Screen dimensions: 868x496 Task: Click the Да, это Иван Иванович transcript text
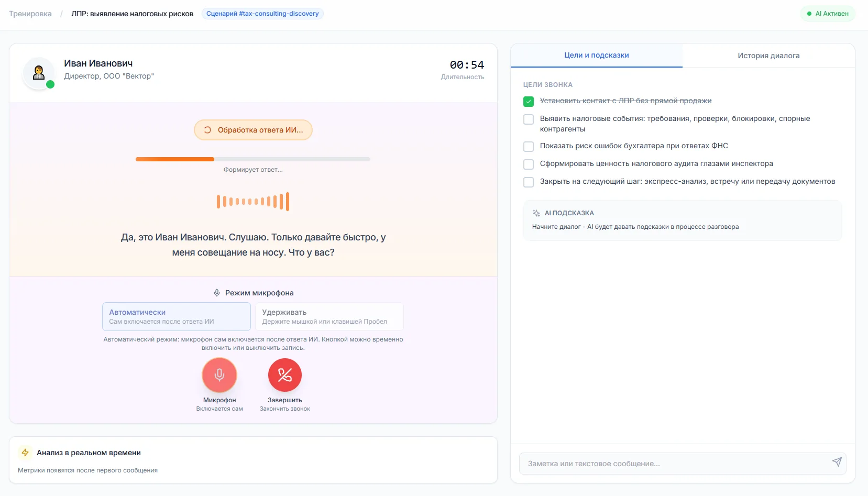point(253,245)
